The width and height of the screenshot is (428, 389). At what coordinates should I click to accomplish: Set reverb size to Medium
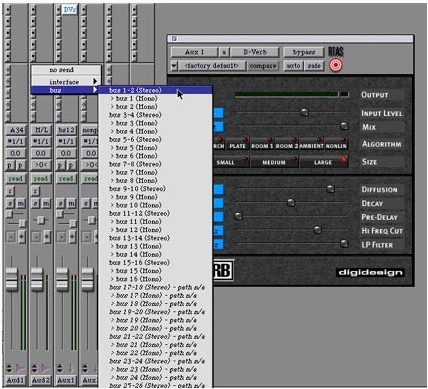pyautogui.click(x=274, y=162)
